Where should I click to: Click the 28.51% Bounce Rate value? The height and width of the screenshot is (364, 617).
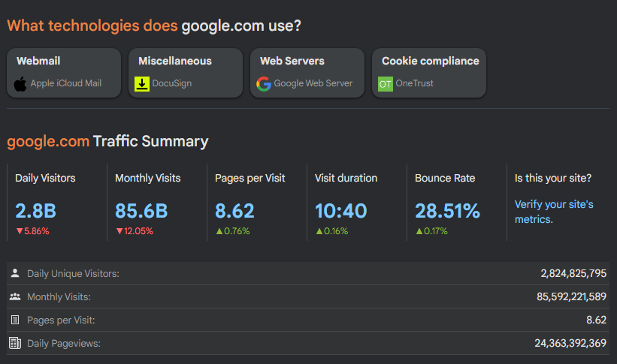447,211
